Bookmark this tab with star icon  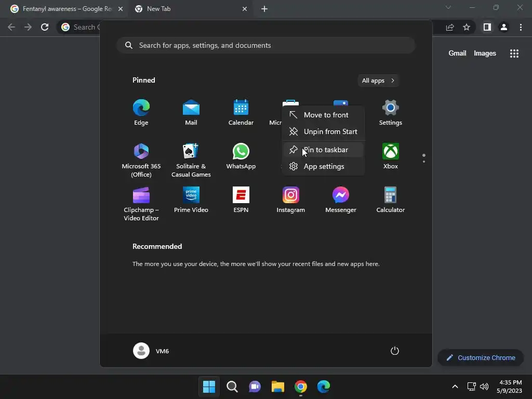point(467,27)
